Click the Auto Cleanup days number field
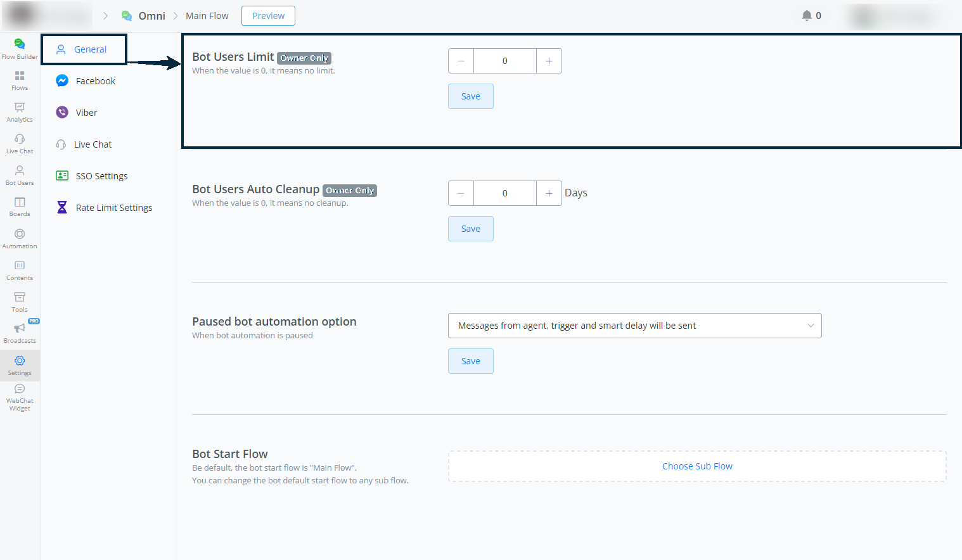The height and width of the screenshot is (560, 962). 505,193
